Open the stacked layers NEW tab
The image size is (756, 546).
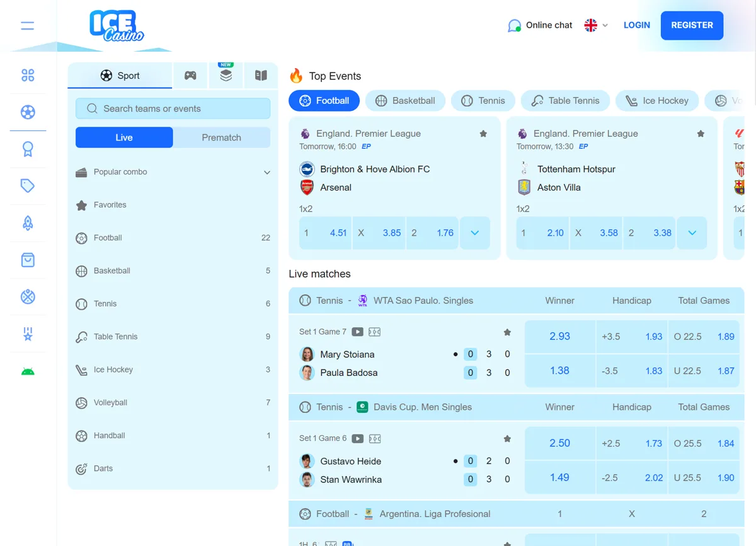pos(226,75)
